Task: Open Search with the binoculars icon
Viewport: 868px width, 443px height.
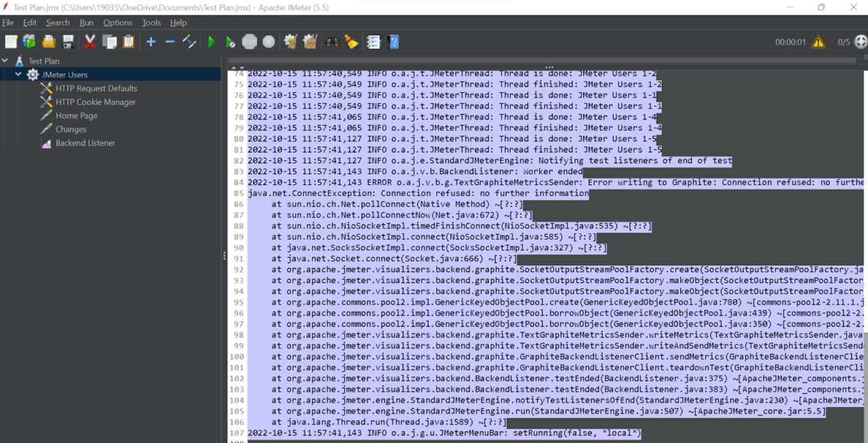Action: [332, 42]
